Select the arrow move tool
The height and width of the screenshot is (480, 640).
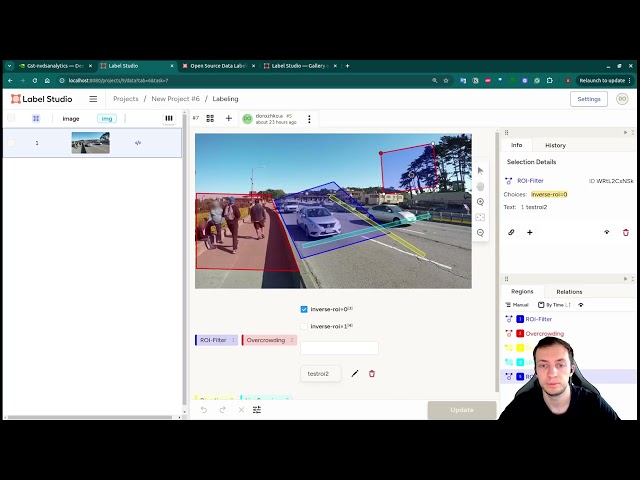480,171
